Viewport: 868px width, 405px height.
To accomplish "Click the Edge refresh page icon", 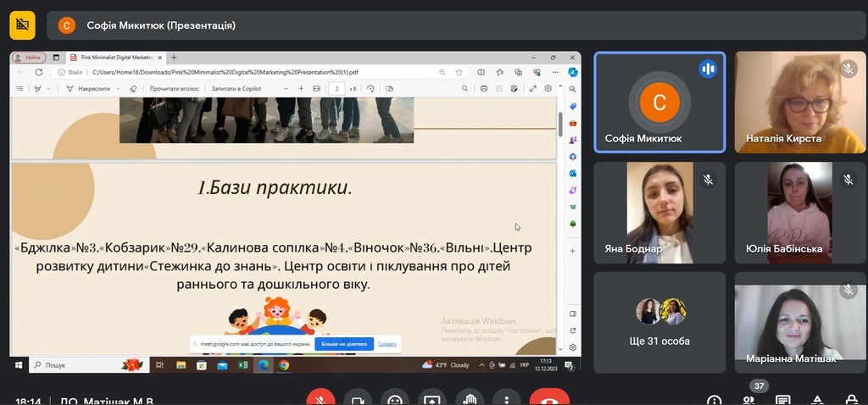I will 39,72.
